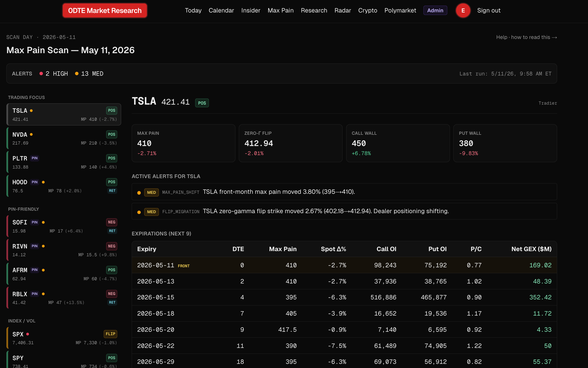Click the PIN badge next to RIVN
The width and height of the screenshot is (588, 368).
(x=35, y=246)
